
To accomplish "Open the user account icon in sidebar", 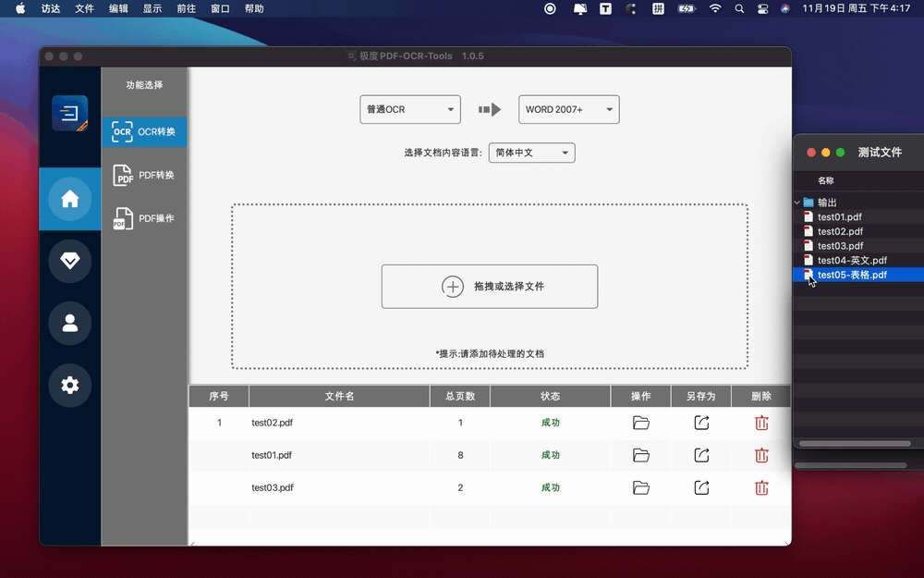I will [x=69, y=323].
